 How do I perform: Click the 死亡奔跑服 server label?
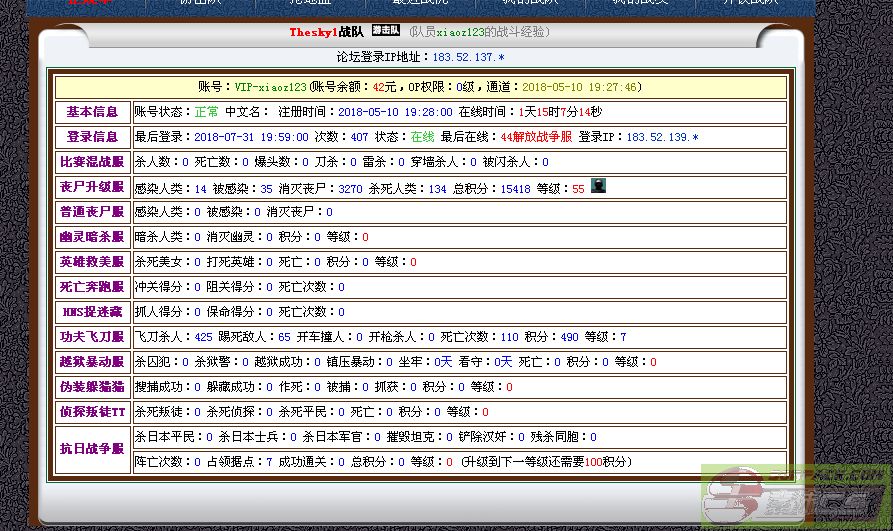(x=92, y=287)
